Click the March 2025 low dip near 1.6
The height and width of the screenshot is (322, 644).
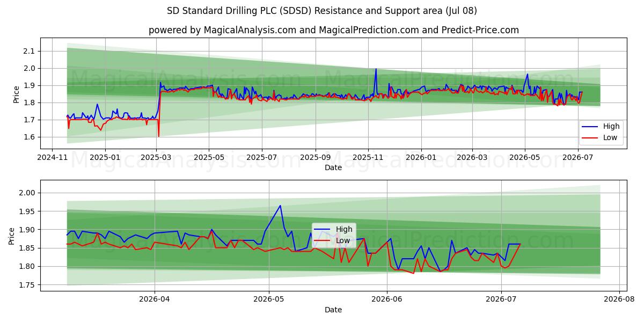(x=159, y=136)
